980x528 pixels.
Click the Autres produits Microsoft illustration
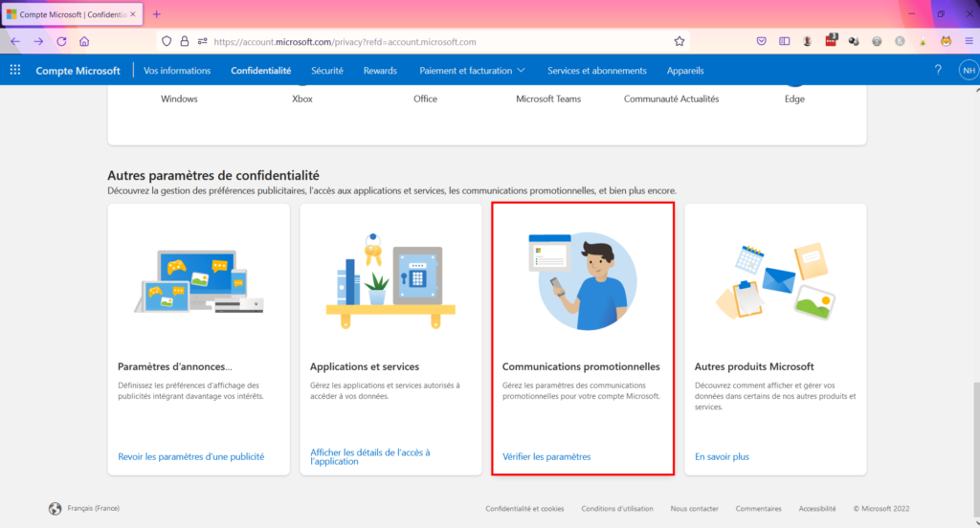click(775, 281)
